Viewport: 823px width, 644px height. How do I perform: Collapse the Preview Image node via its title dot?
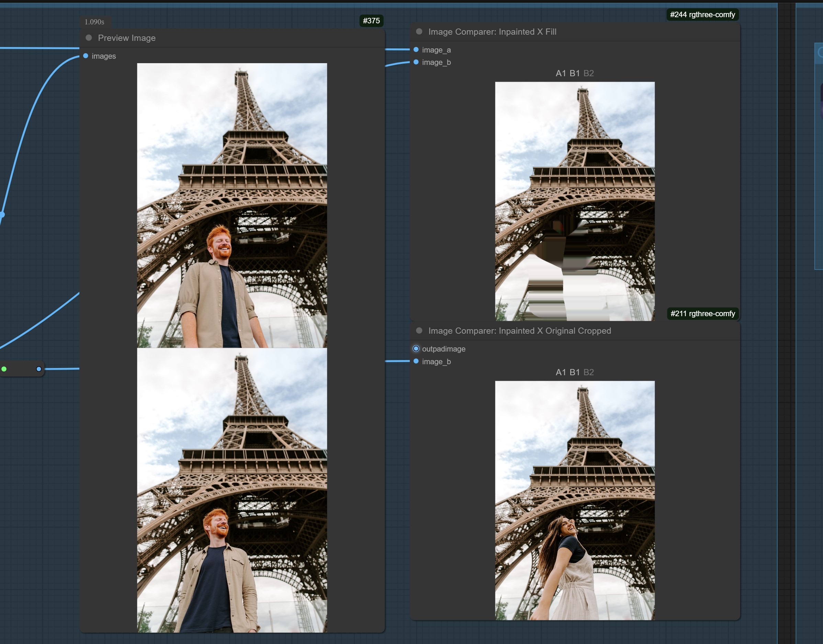89,38
